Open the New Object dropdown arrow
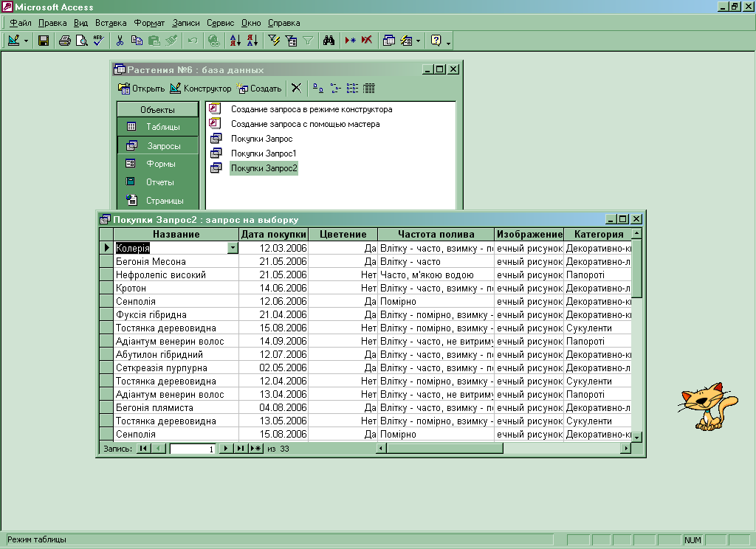This screenshot has width=756, height=549. [418, 41]
